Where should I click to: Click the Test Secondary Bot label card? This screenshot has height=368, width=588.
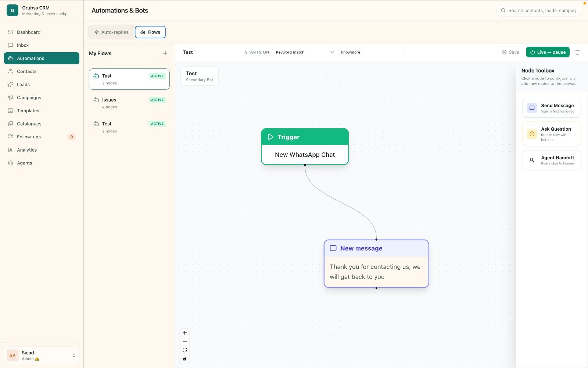pos(200,76)
